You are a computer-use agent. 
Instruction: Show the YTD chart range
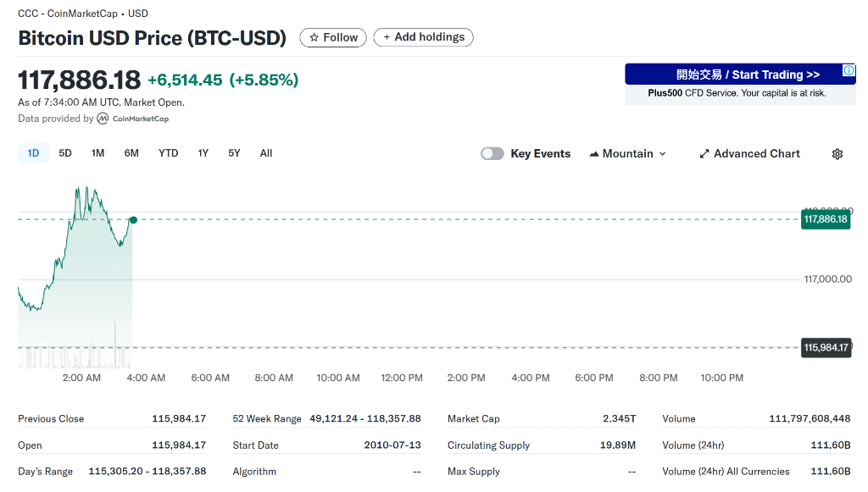[169, 153]
